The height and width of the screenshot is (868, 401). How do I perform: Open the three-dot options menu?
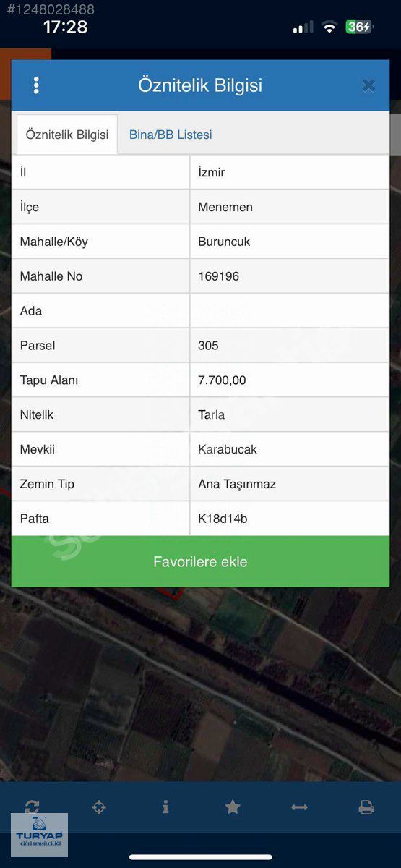pyautogui.click(x=36, y=85)
